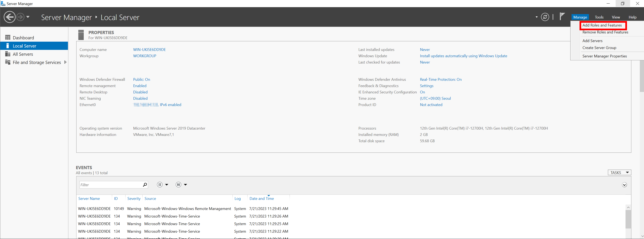Click the refresh icon in header
Image resolution: width=644 pixels, height=239 pixels.
[x=545, y=17]
